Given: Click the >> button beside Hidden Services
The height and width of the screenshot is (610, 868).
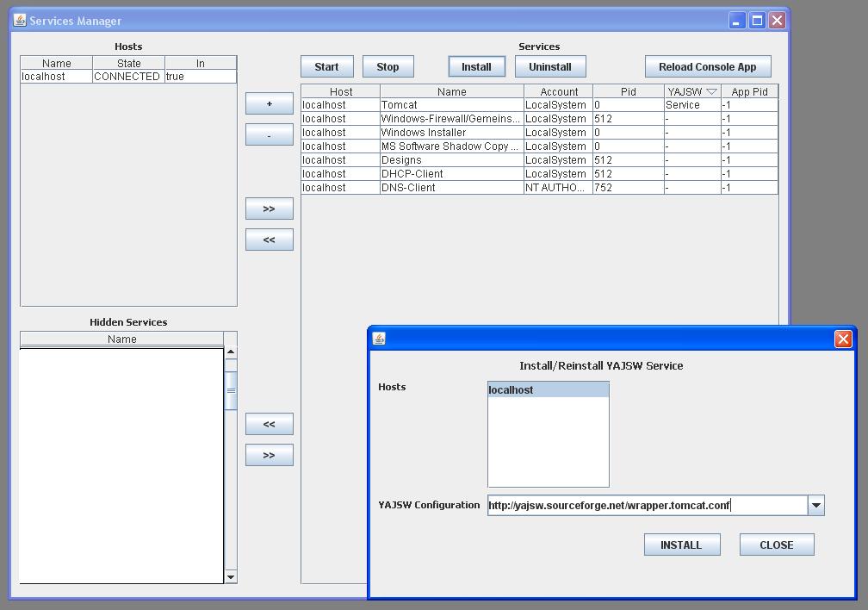Looking at the screenshot, I should coord(270,454).
